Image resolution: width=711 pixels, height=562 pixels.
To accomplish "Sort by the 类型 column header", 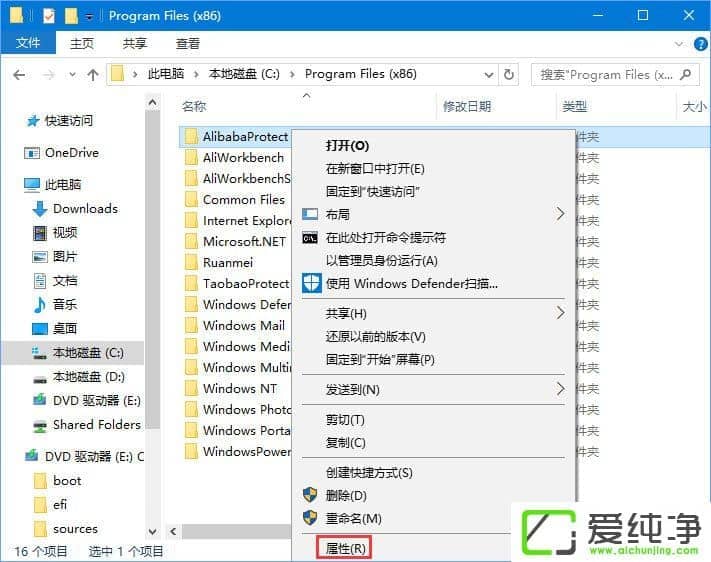I will (575, 107).
